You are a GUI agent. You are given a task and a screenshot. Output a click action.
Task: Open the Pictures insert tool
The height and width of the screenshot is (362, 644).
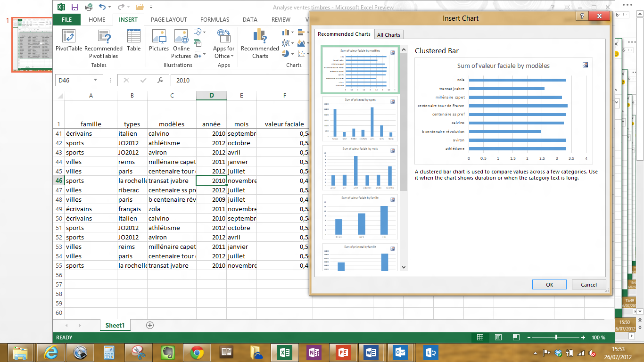click(x=159, y=37)
